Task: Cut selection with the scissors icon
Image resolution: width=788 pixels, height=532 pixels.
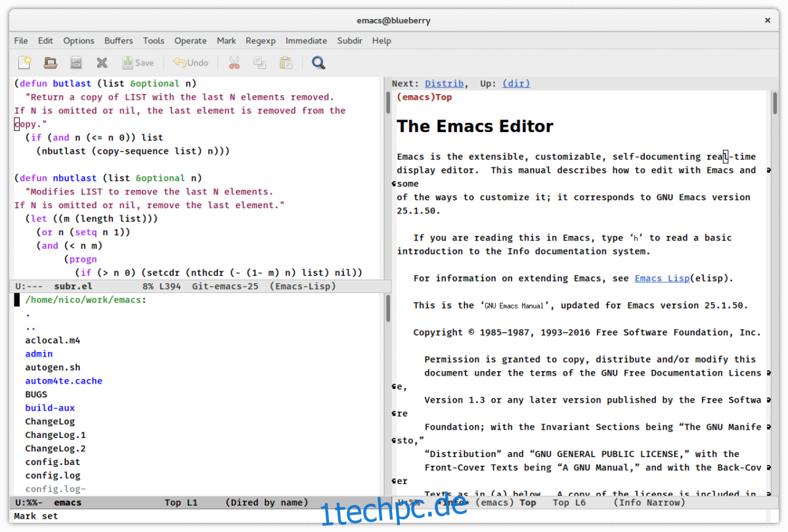Action: 234,63
